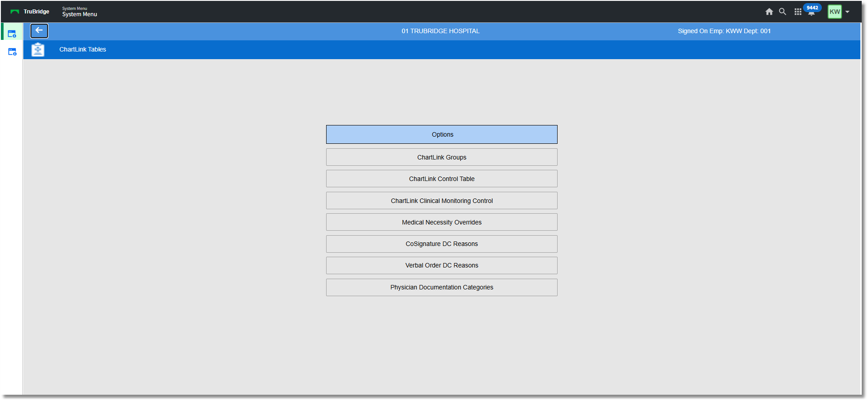
Task: Open the Options button
Action: tap(442, 134)
